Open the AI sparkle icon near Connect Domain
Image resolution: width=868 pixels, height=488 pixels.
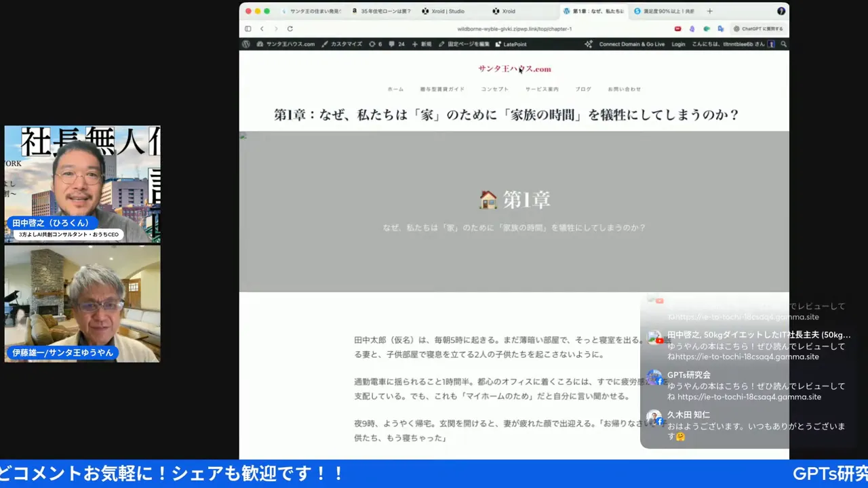589,43
